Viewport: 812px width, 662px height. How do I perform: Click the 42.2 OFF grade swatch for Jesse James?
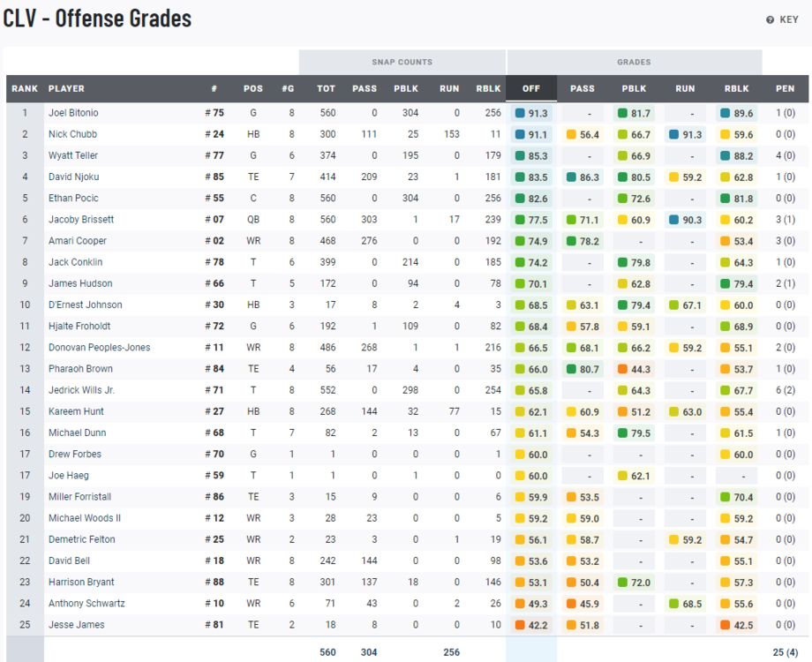coord(520,625)
